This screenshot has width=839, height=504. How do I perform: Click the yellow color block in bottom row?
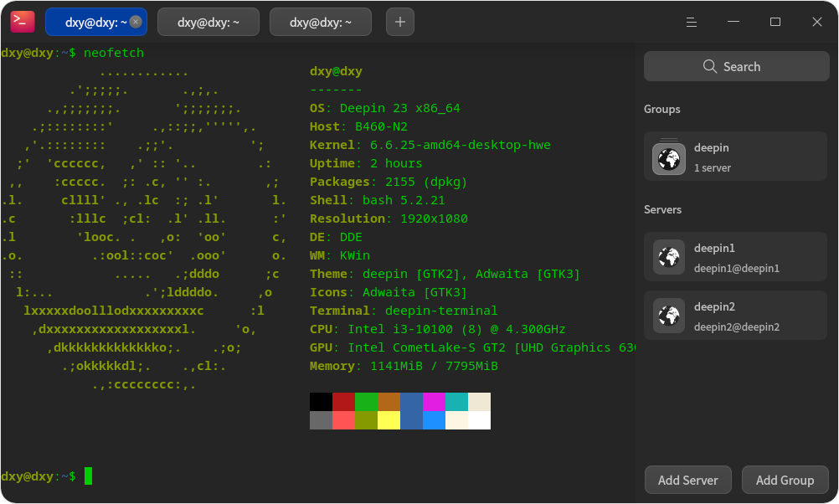pos(389,420)
